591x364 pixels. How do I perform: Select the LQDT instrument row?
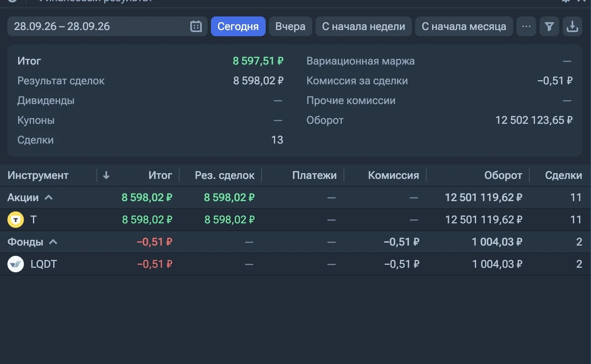295,264
